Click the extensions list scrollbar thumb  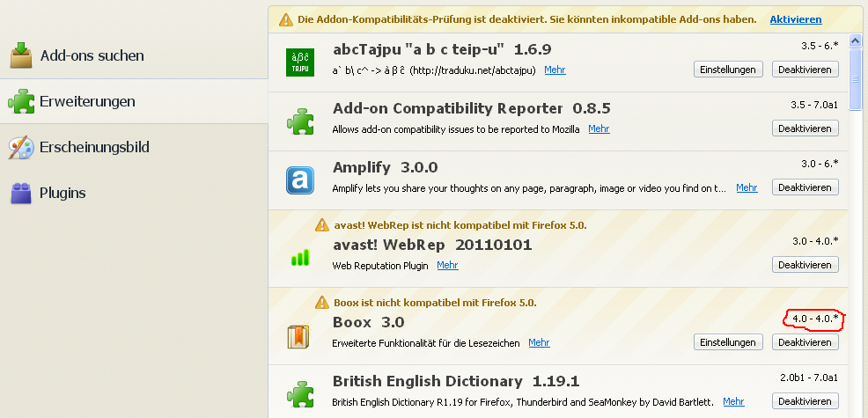pyautogui.click(x=856, y=78)
